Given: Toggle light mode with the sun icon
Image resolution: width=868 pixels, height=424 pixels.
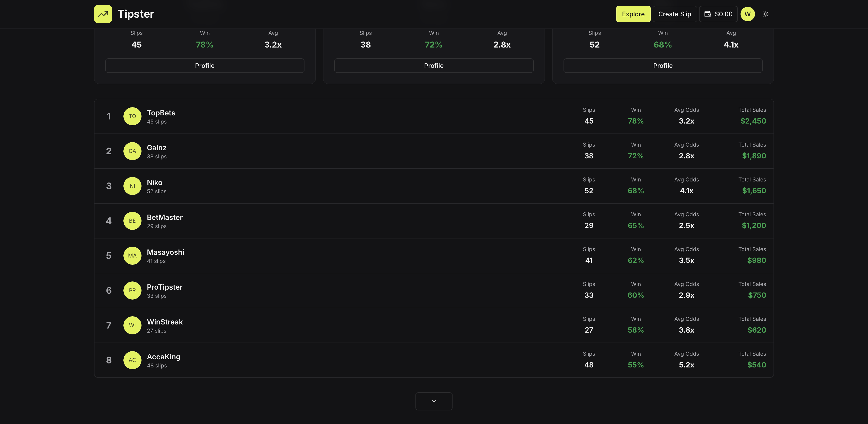Looking at the screenshot, I should point(766,14).
